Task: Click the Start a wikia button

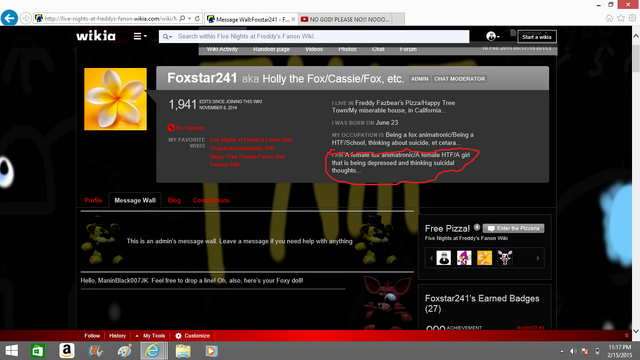Action: (536, 37)
